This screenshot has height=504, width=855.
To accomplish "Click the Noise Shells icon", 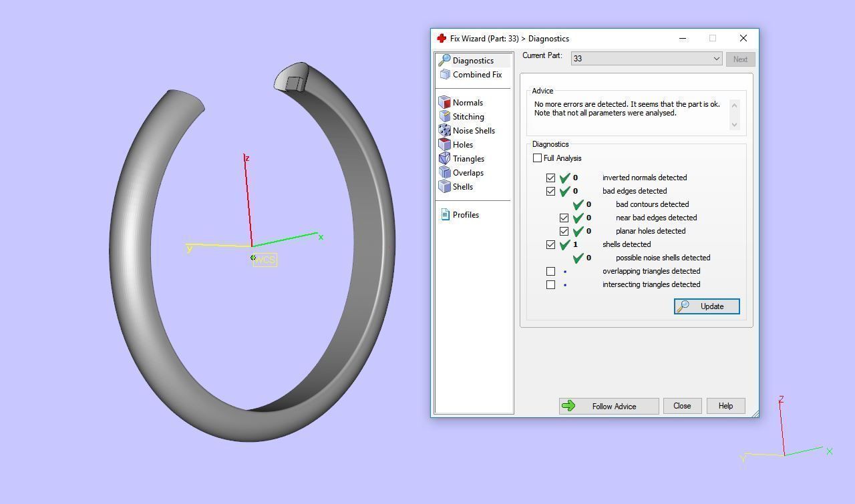I will [444, 131].
